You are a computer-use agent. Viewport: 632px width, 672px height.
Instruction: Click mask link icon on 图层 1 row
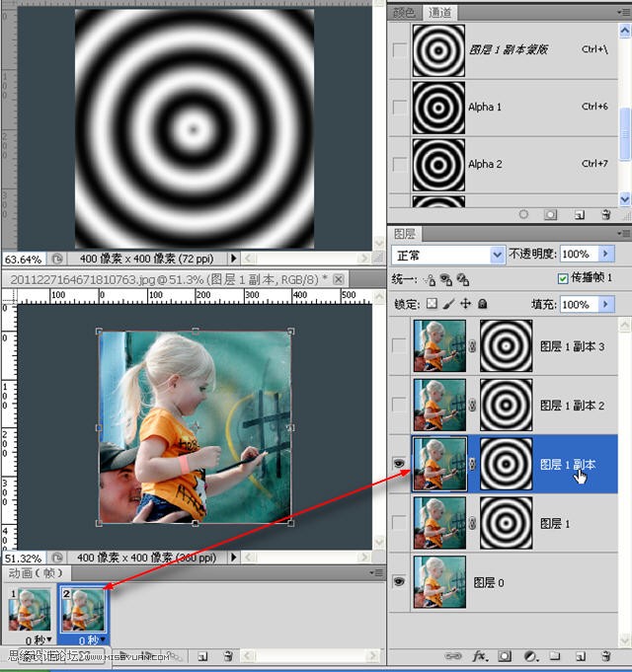pos(472,523)
